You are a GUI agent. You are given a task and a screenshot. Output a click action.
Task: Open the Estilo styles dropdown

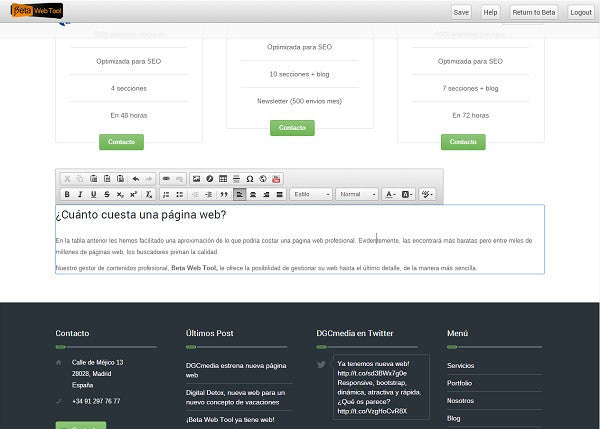[x=310, y=194]
